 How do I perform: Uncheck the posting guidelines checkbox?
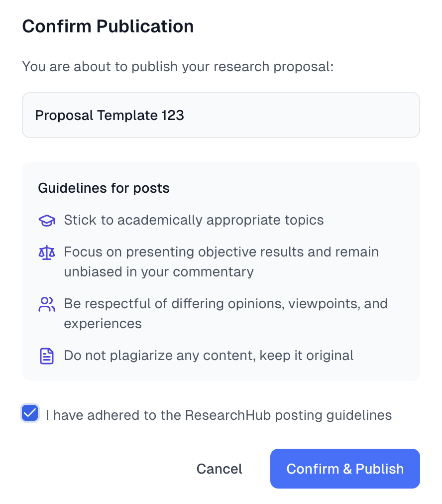coord(30,413)
